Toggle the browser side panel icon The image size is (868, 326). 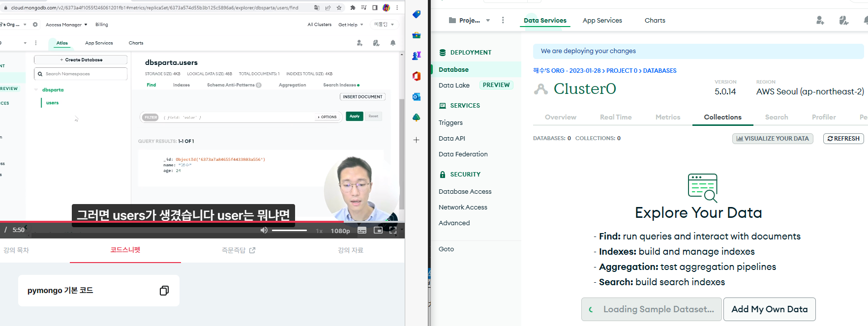point(375,8)
